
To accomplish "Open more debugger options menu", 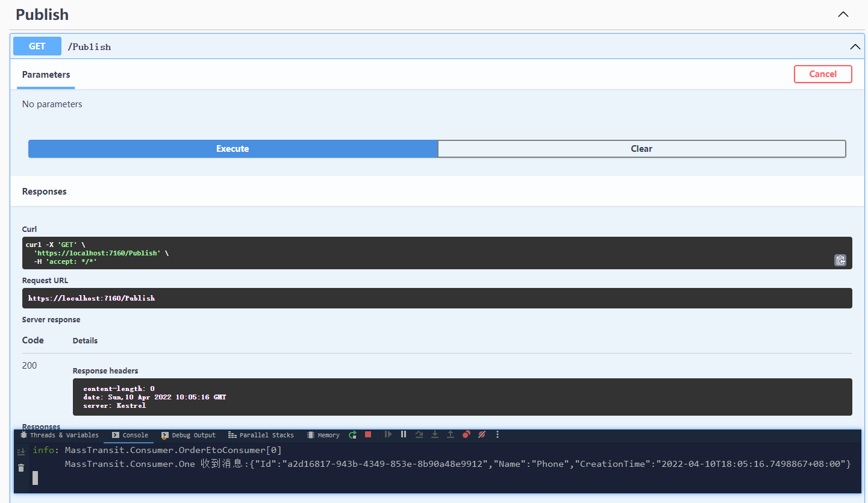I will click(498, 434).
